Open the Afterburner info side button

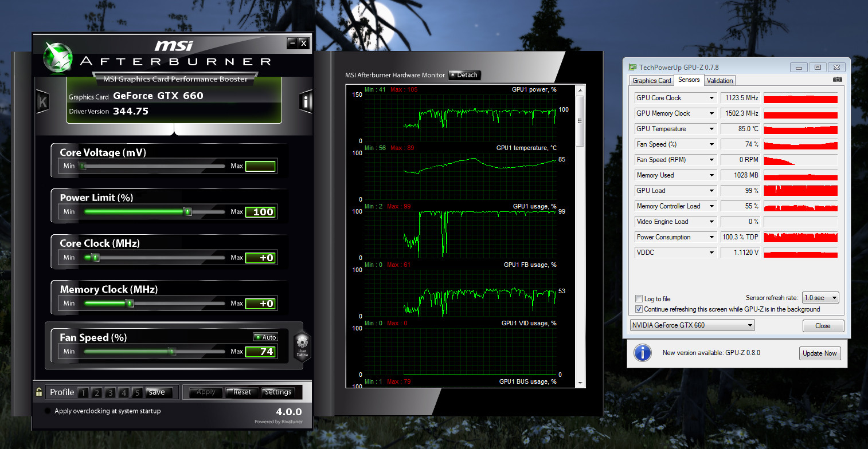(306, 102)
